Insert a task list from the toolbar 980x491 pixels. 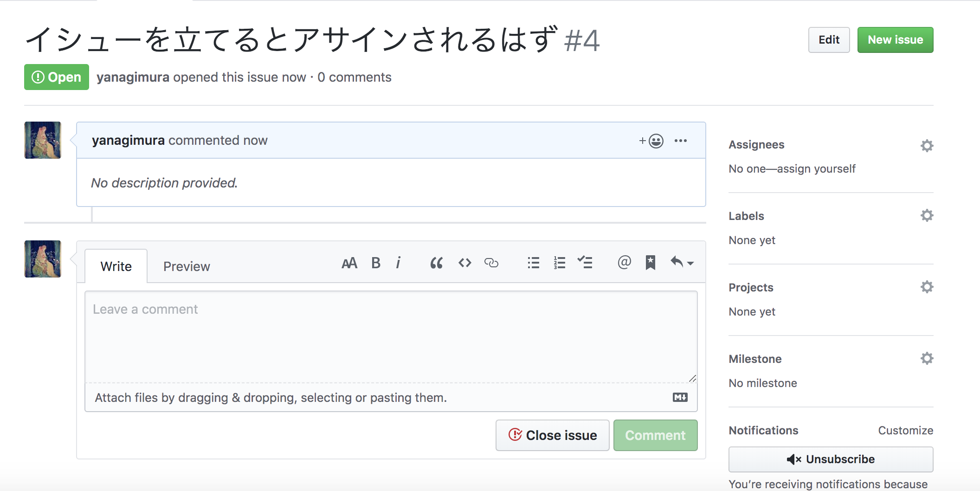pos(586,263)
